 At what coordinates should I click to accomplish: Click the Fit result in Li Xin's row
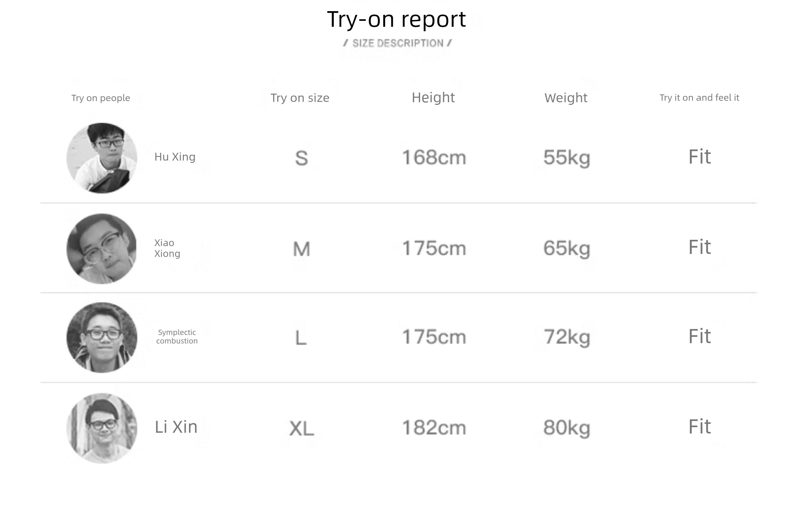pyautogui.click(x=700, y=426)
